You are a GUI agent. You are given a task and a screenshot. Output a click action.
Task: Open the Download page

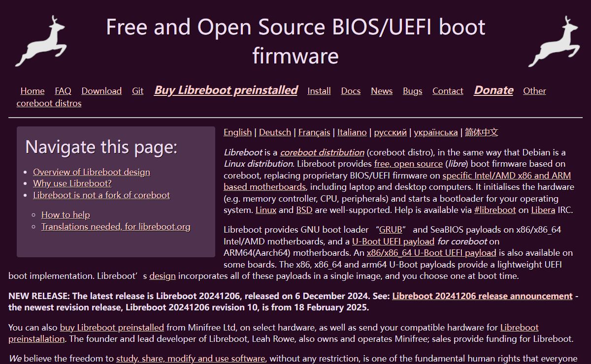pyautogui.click(x=101, y=91)
